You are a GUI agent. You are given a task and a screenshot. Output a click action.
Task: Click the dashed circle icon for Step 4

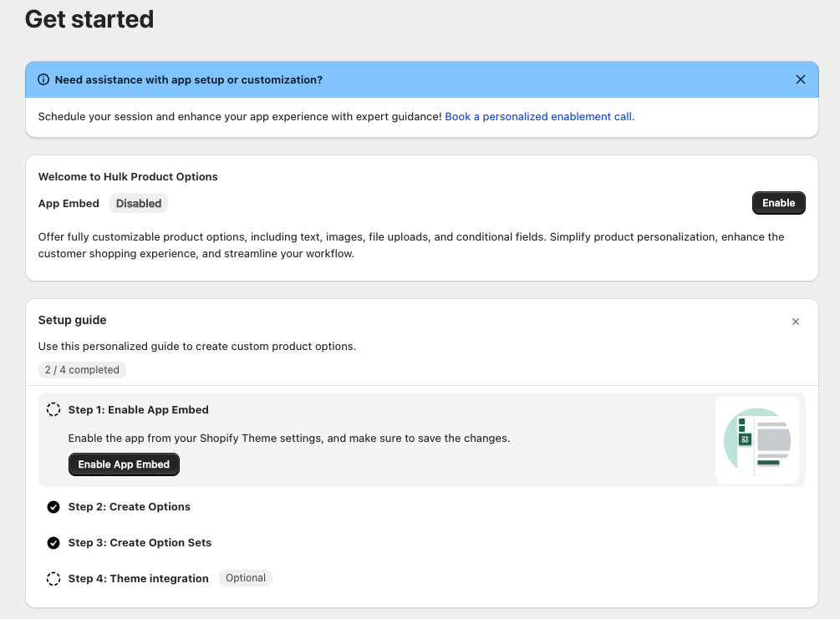(x=53, y=579)
